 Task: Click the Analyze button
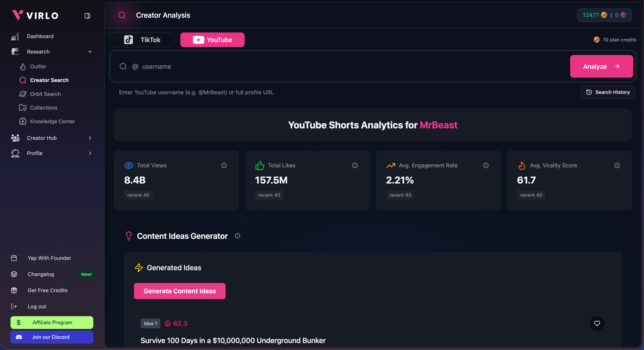[x=601, y=66]
